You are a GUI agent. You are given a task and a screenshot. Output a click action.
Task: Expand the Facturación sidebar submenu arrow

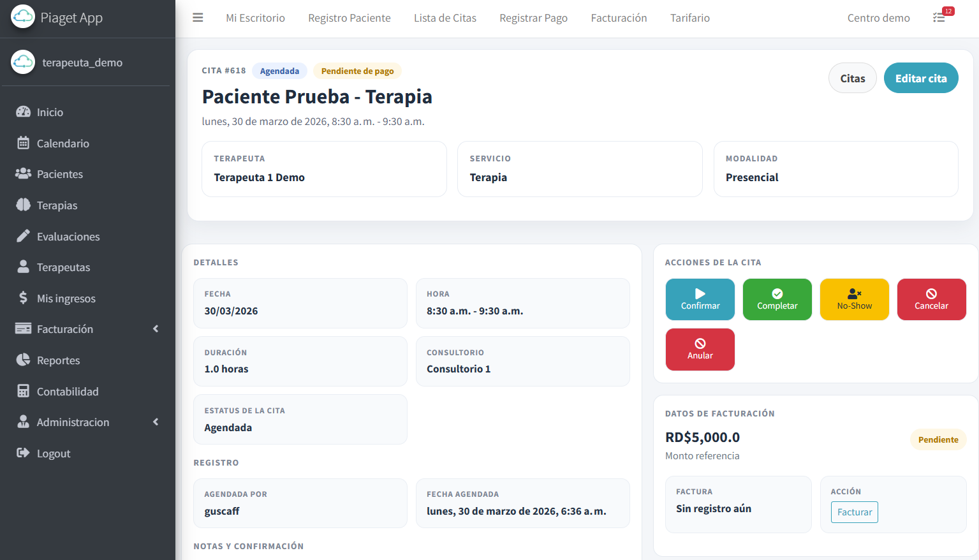(156, 329)
